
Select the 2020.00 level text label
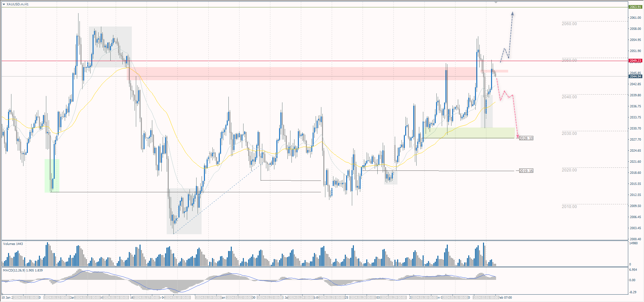pyautogui.click(x=569, y=170)
